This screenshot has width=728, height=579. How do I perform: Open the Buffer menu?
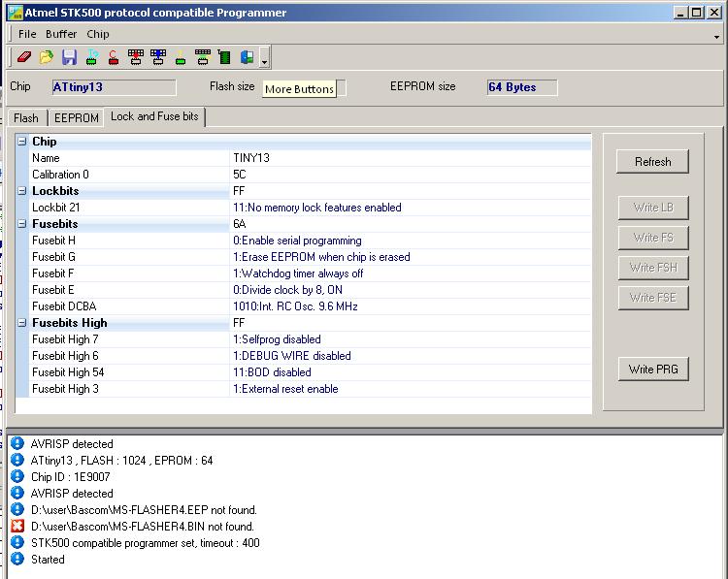pyautogui.click(x=61, y=34)
